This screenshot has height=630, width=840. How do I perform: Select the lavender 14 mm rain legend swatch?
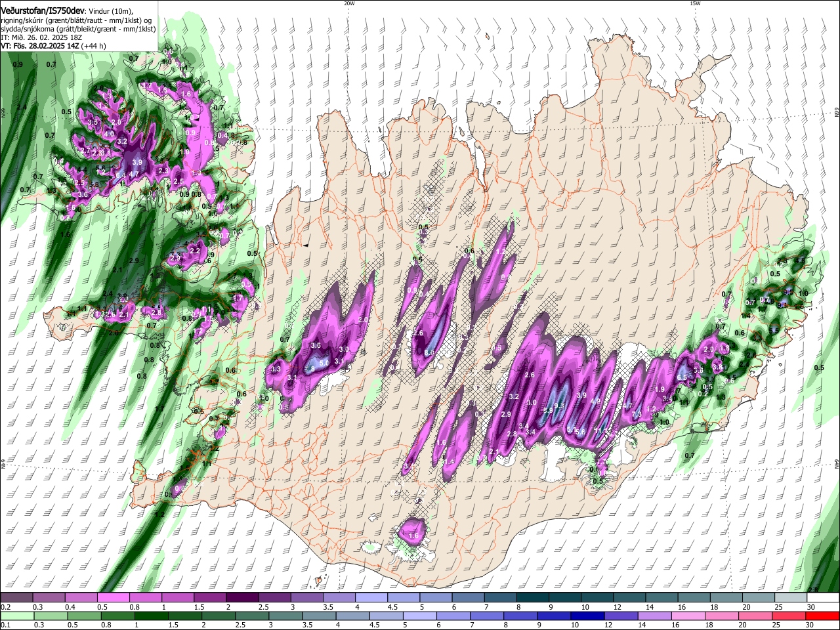click(x=654, y=616)
